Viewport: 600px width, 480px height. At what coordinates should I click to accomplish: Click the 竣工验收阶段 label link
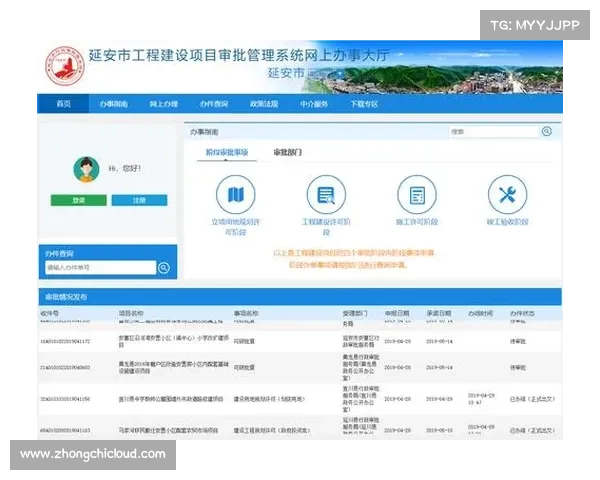507,222
